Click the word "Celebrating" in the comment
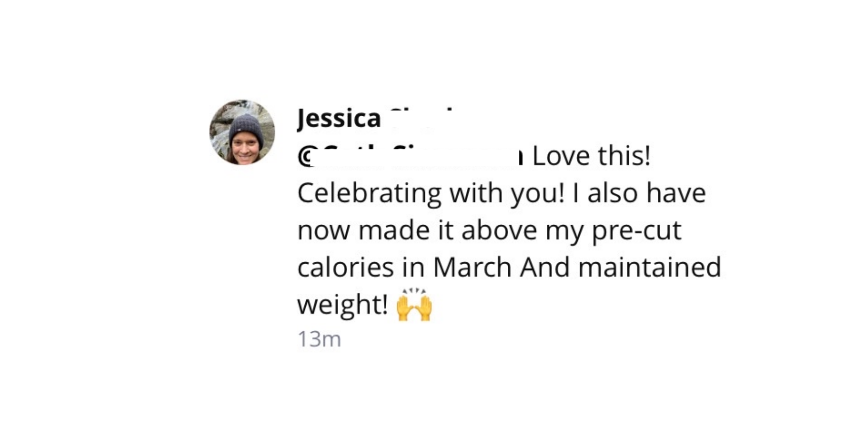The width and height of the screenshot is (868, 434). coord(369,193)
